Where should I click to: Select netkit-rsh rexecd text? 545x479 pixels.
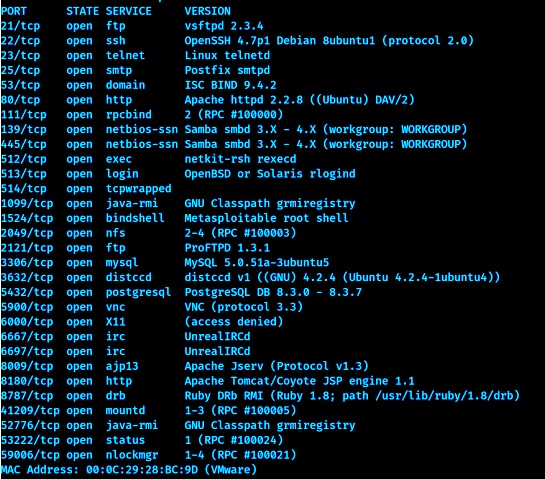240,159
